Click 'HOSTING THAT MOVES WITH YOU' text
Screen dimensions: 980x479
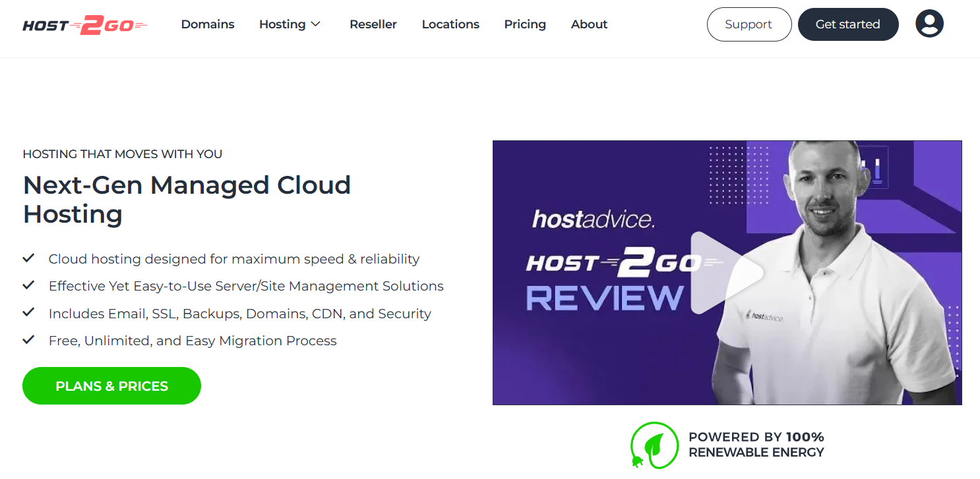123,154
